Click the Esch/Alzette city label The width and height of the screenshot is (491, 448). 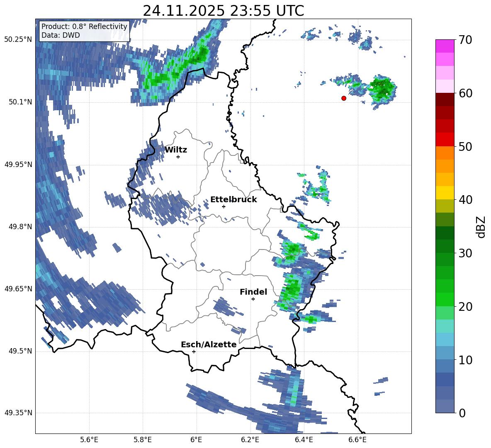(x=209, y=344)
